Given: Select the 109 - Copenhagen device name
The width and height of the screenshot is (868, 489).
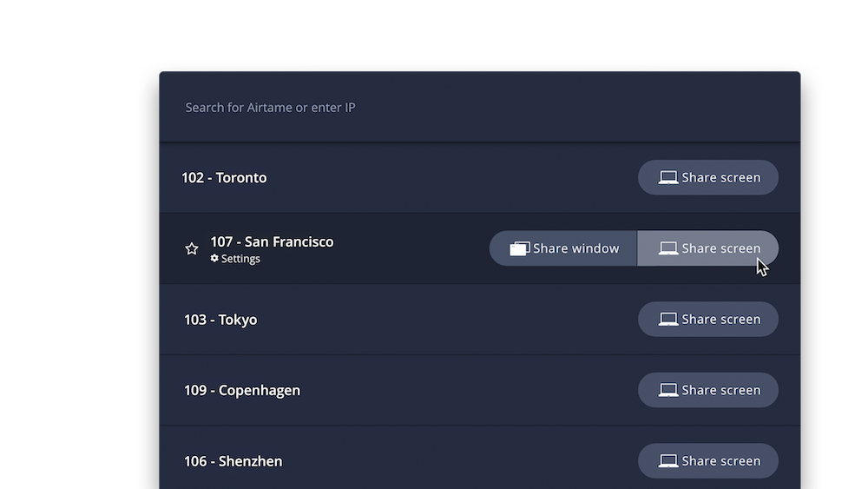Looking at the screenshot, I should (242, 391).
